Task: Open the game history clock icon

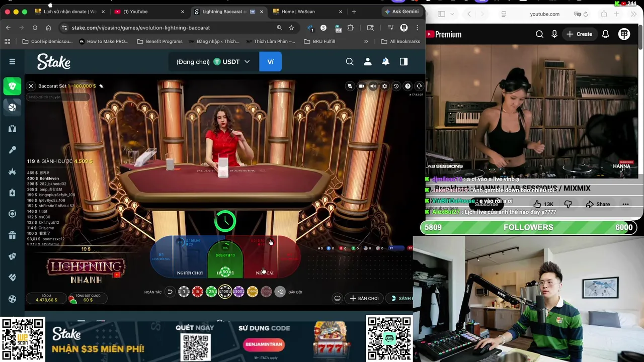Action: point(396,86)
